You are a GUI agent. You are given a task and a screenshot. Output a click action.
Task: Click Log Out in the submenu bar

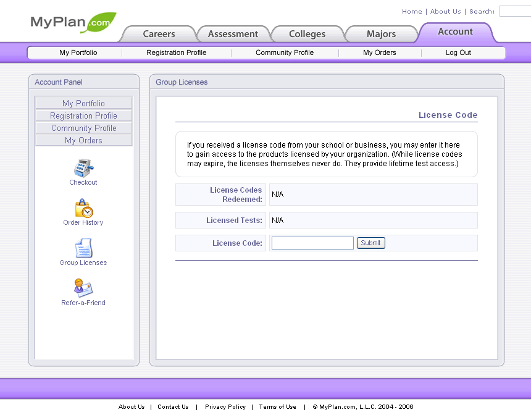(458, 52)
